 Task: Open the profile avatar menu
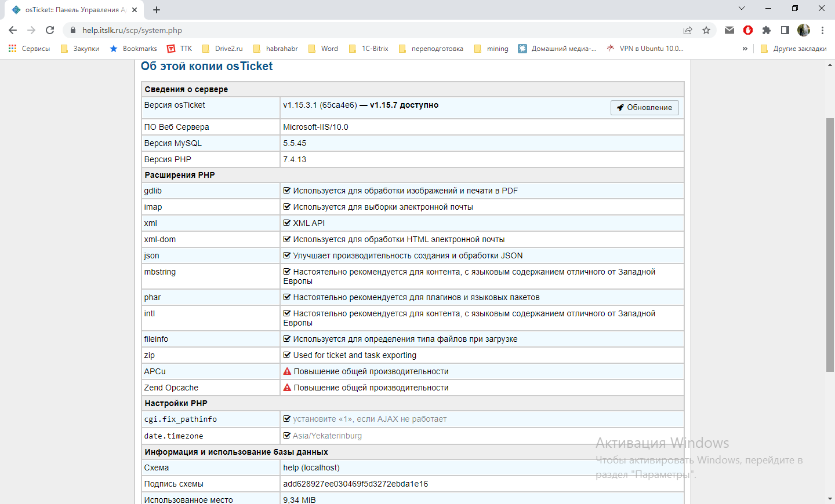804,30
